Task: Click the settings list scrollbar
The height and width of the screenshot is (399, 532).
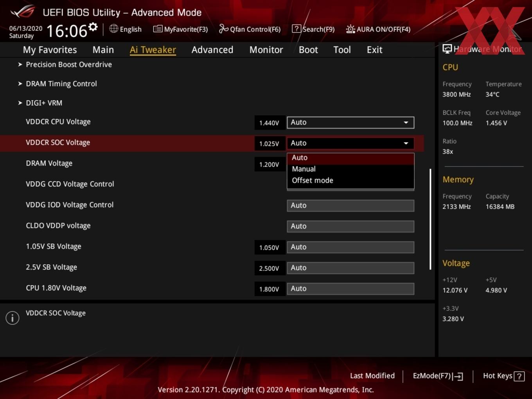Action: (430, 219)
